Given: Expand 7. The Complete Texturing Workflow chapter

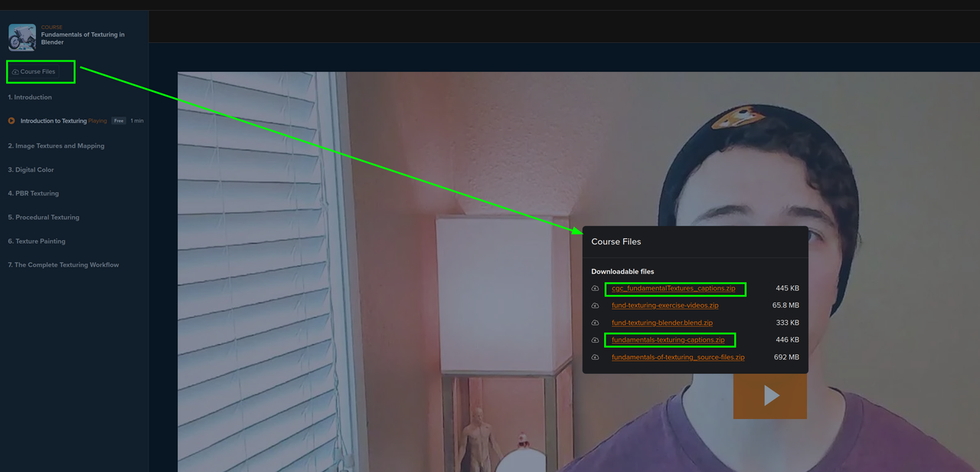Looking at the screenshot, I should click(x=64, y=264).
